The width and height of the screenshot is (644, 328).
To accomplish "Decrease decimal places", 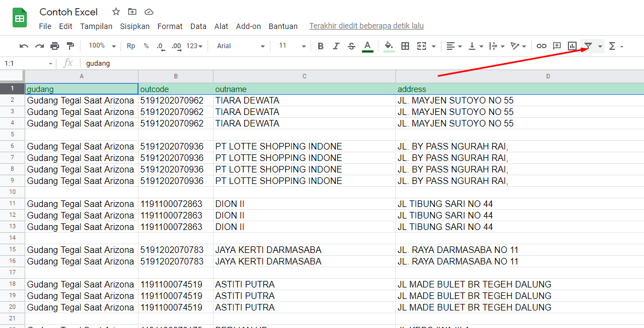I will [x=161, y=47].
